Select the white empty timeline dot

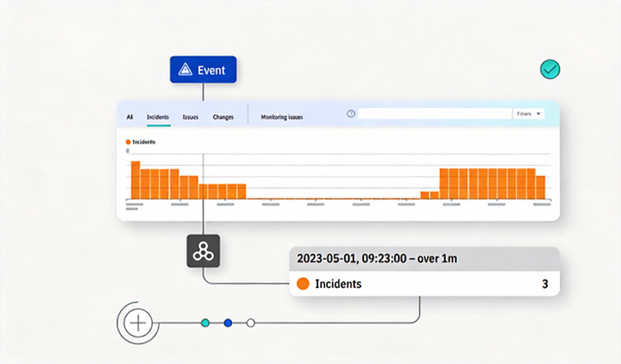click(x=251, y=323)
